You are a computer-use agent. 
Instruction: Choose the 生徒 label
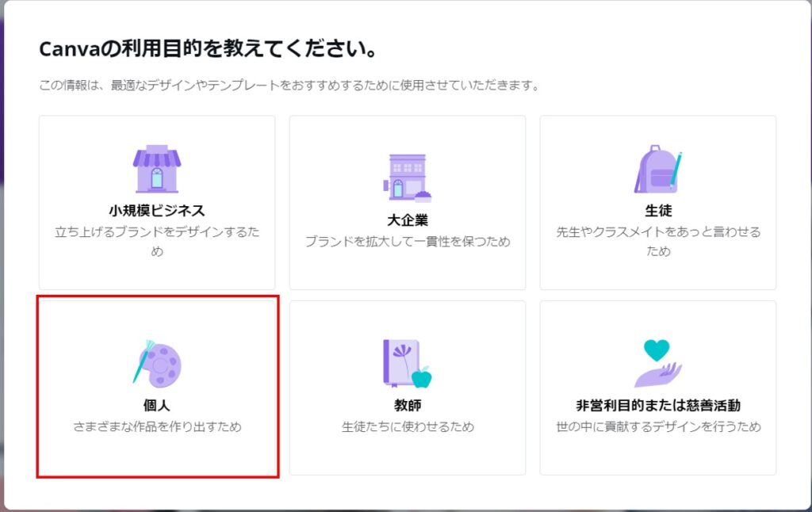coord(658,210)
